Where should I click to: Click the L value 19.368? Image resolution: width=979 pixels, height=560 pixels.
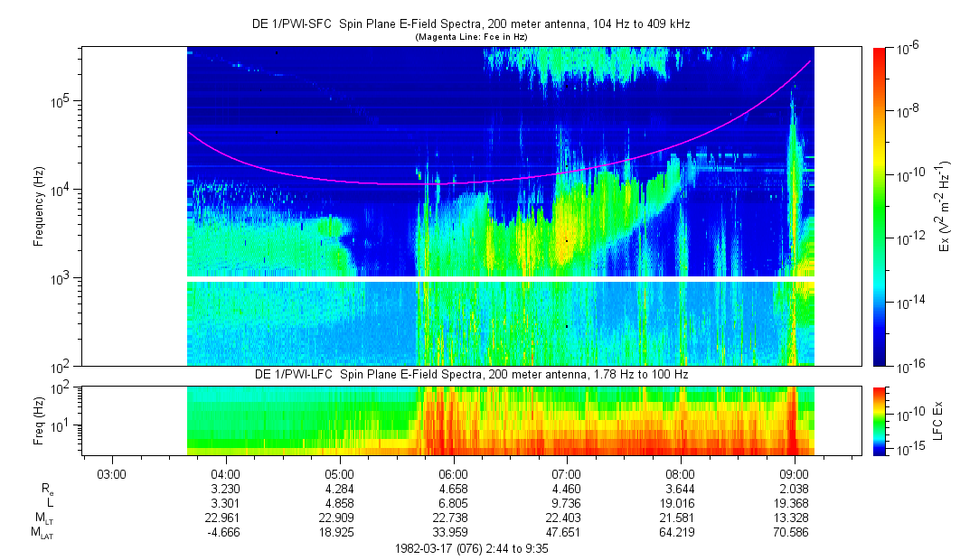pos(794,503)
